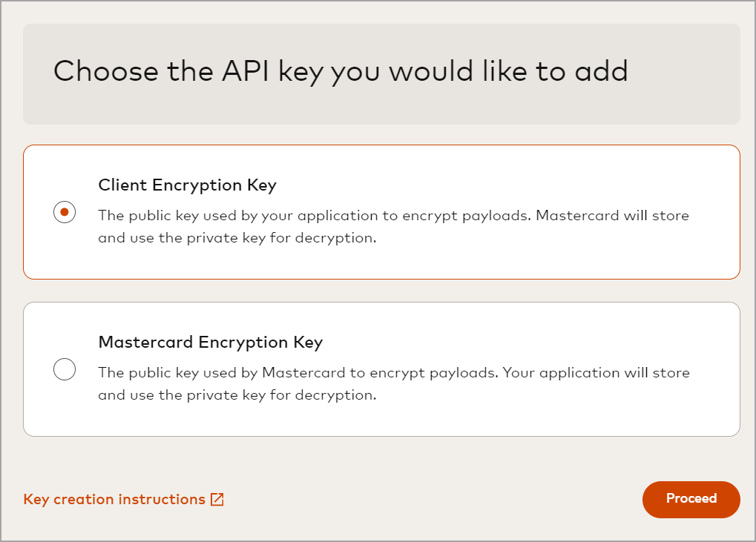Click the Client Encryption Key title text
Screen dimensions: 756x542
tap(187, 185)
